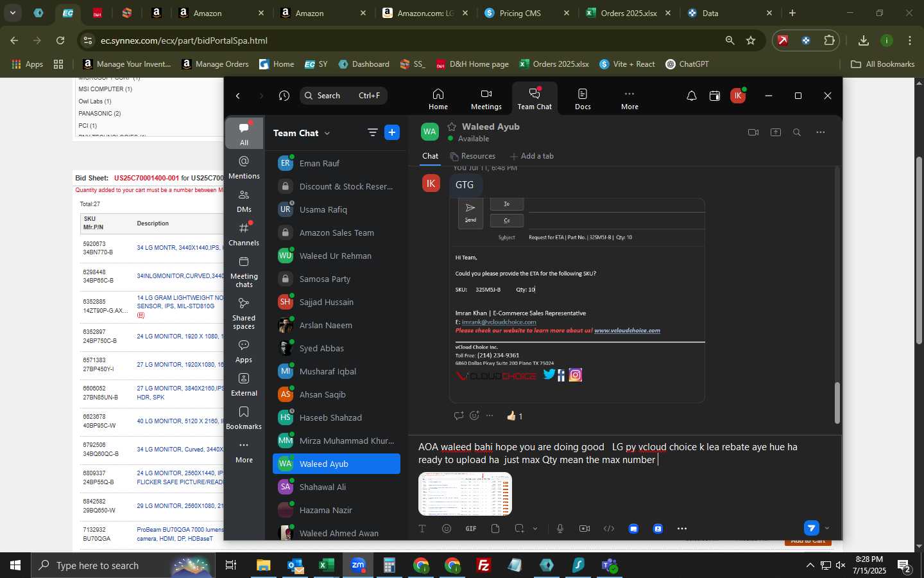Image resolution: width=924 pixels, height=578 pixels.
Task: Open the emoji picker in the composer
Action: click(447, 529)
